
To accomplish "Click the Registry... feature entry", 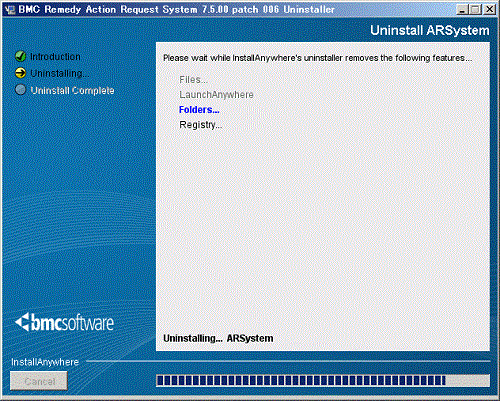I will pyautogui.click(x=201, y=125).
